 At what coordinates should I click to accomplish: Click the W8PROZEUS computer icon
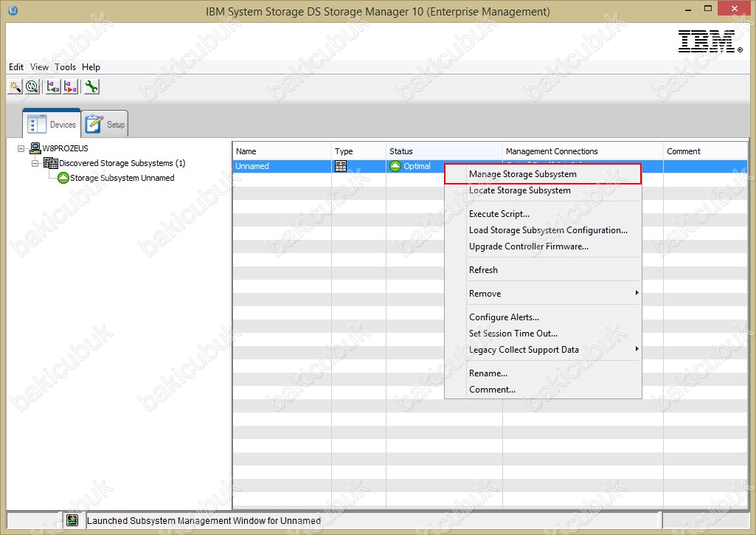pos(35,148)
